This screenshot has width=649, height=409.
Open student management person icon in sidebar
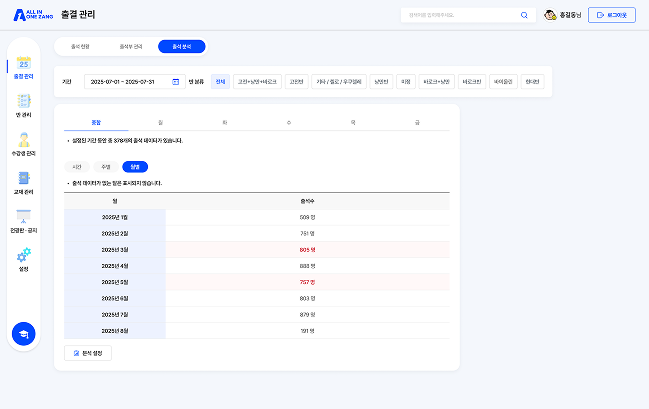click(x=24, y=140)
